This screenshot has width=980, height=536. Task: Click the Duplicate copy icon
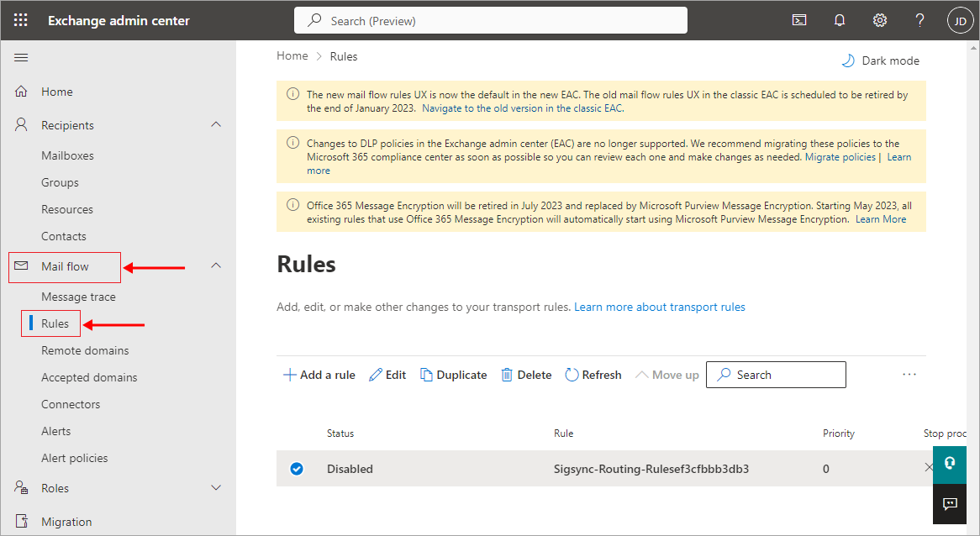tap(426, 375)
